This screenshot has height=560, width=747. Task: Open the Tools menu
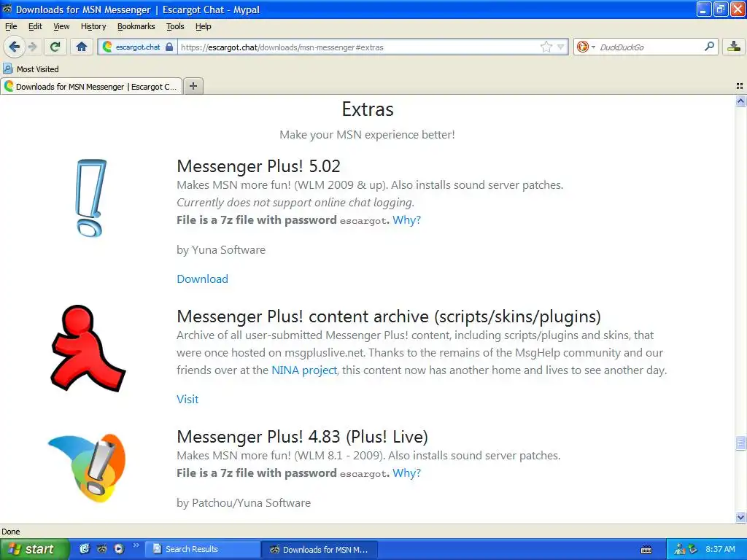point(175,26)
